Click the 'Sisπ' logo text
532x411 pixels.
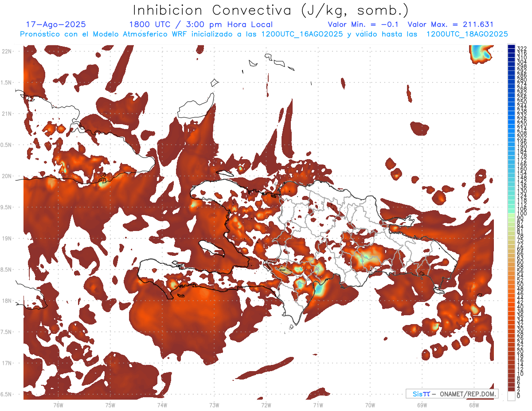tap(421, 394)
